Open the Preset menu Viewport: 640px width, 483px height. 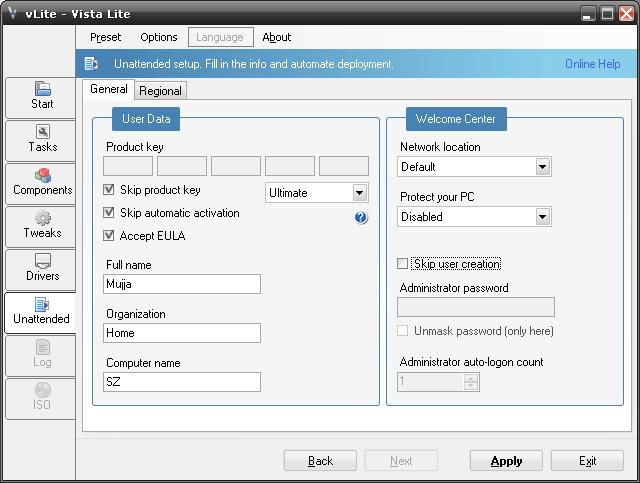[105, 37]
